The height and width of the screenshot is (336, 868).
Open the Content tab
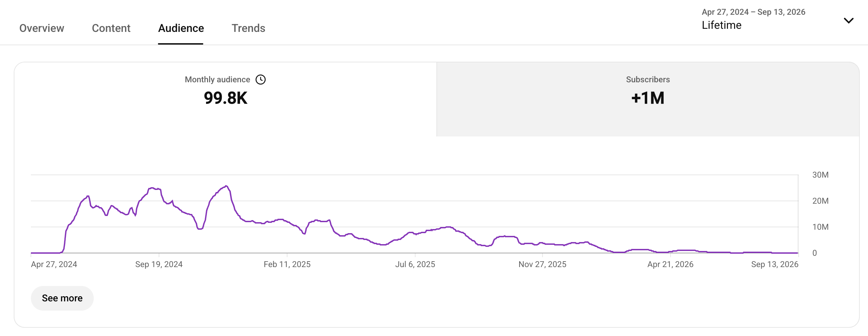coord(111,28)
